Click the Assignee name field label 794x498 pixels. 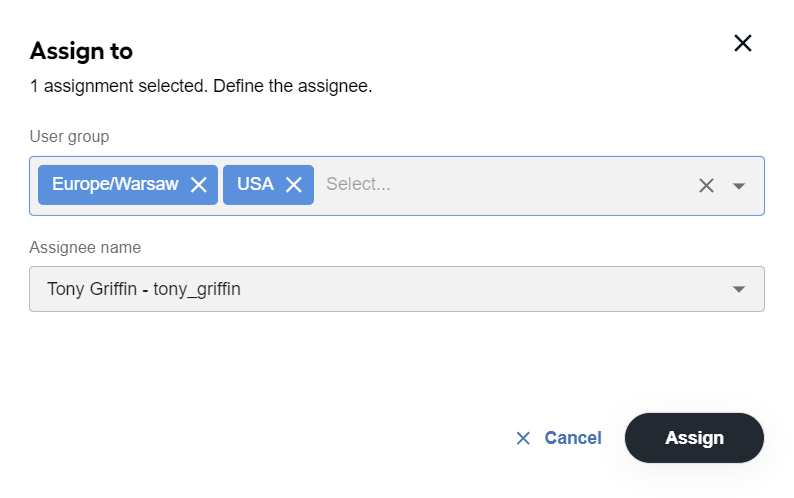pos(85,247)
